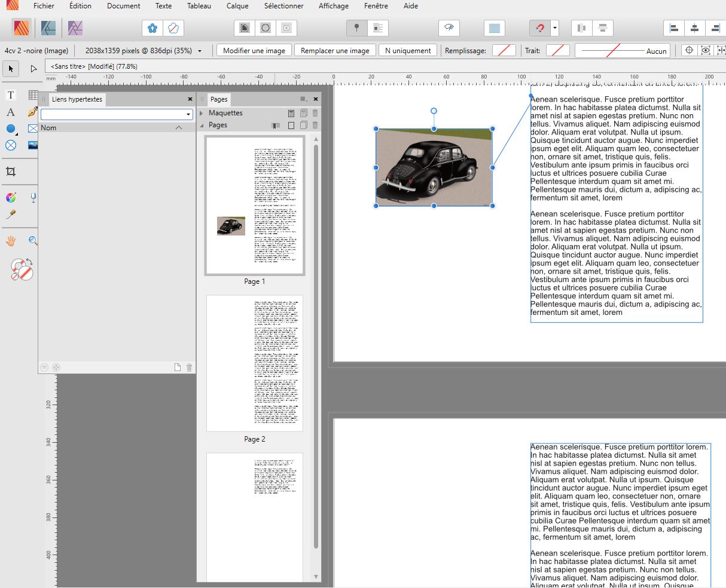The image size is (726, 588).
Task: Select the Frame Text tool (T icon)
Action: click(10, 96)
